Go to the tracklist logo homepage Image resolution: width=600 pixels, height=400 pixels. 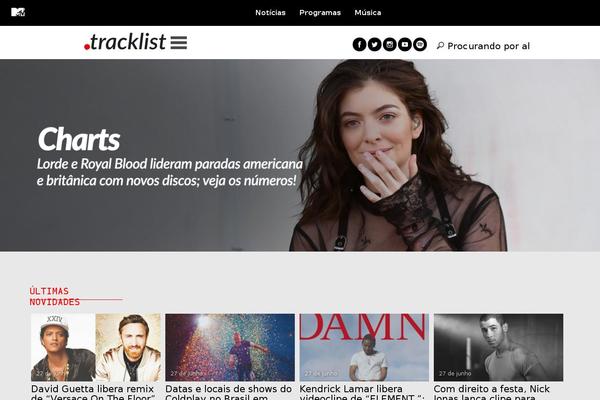(x=125, y=42)
